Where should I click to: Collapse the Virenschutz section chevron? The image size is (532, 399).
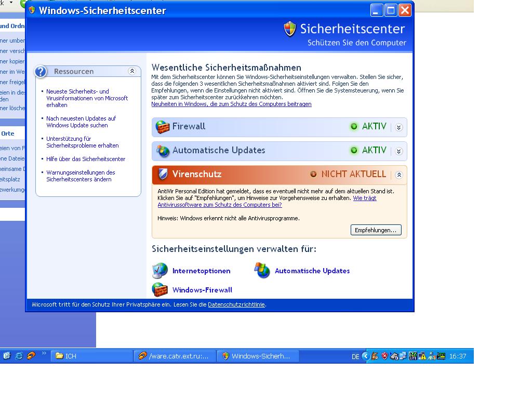click(x=399, y=175)
